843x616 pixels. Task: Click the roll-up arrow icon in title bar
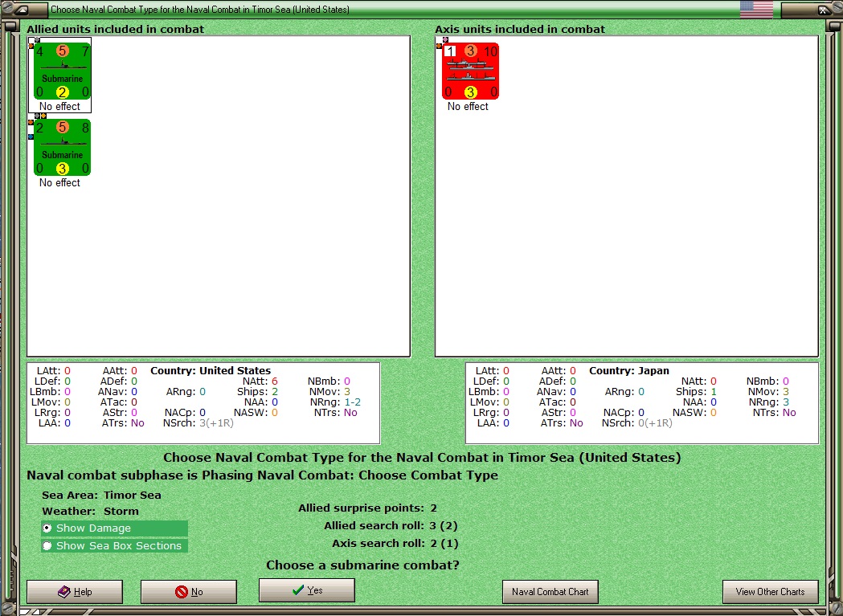coord(22,10)
